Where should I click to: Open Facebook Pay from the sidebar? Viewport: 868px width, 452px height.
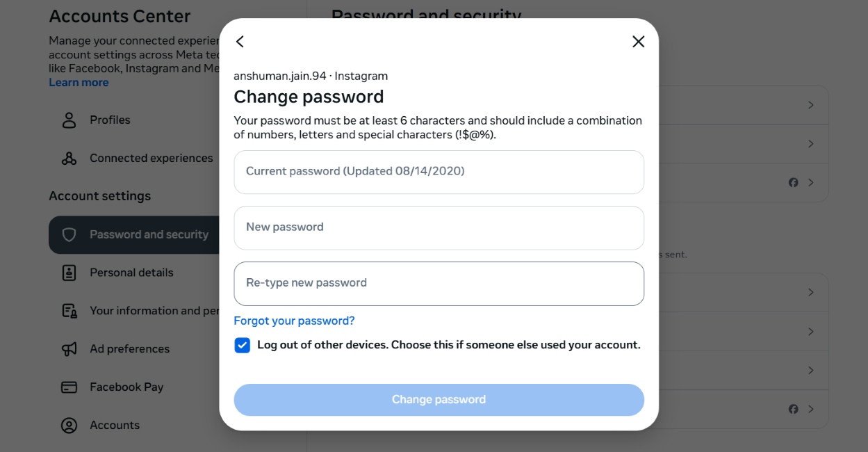click(127, 387)
